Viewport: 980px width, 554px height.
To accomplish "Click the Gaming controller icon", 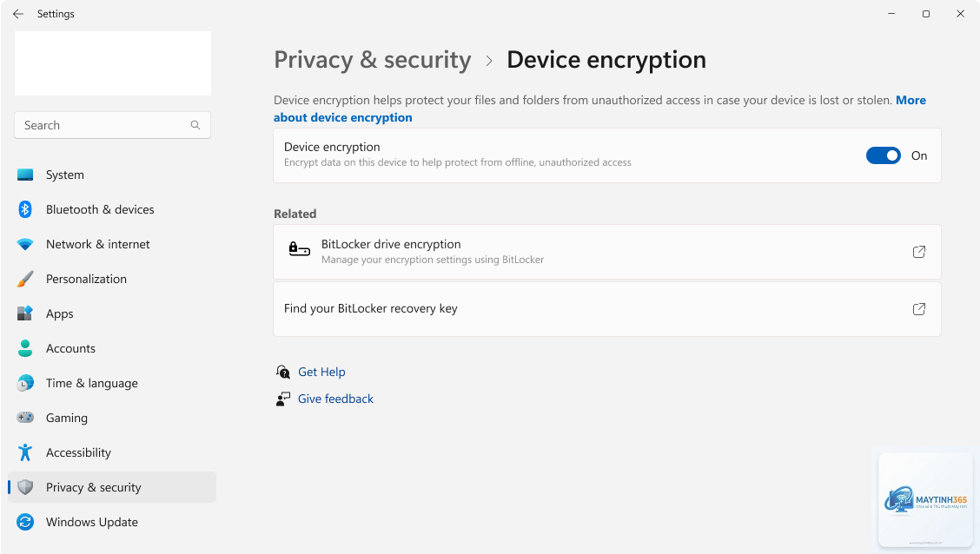I will (x=25, y=417).
